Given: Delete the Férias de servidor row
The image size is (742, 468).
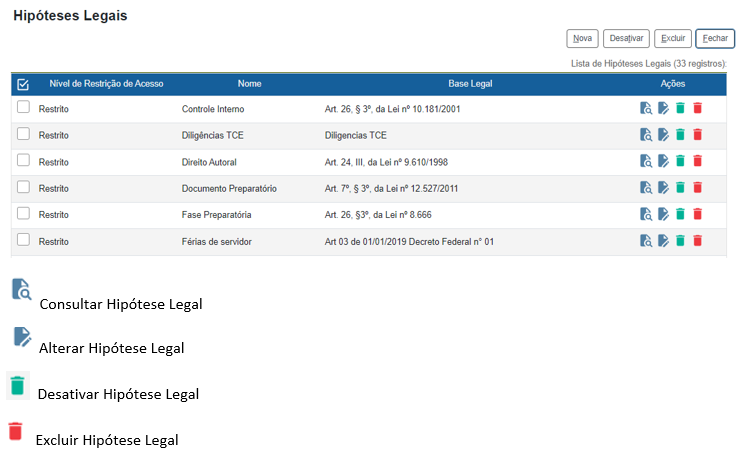Looking at the screenshot, I should (698, 240).
